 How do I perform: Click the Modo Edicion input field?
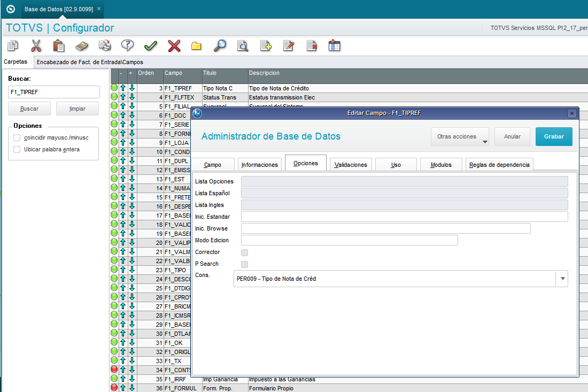coord(349,240)
